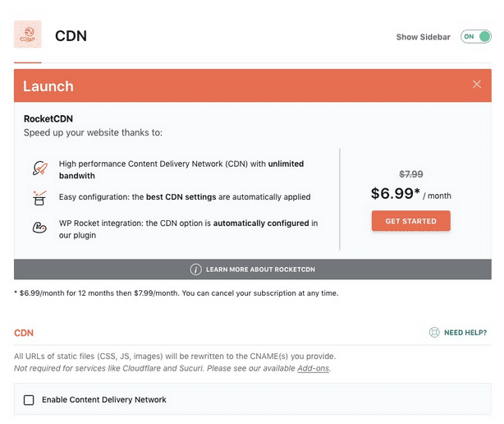504x424 pixels.
Task: Click the Show Sidebar label
Action: point(423,37)
